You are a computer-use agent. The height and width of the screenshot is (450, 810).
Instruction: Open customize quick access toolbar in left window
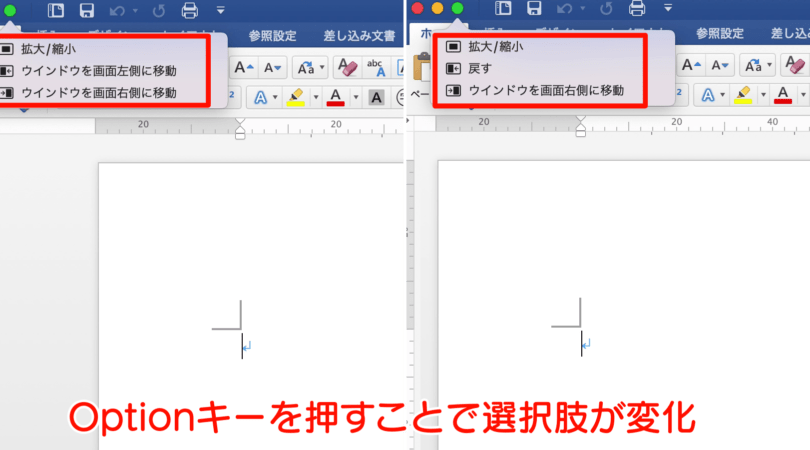click(x=221, y=10)
